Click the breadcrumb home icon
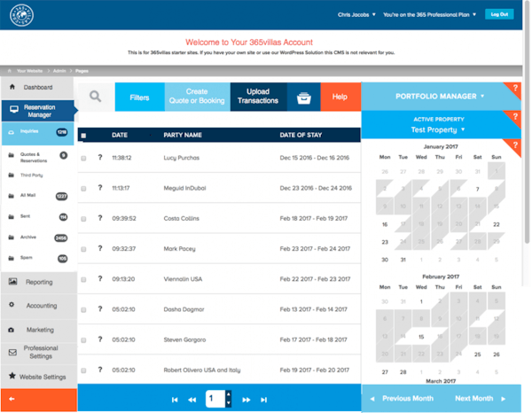 point(10,71)
